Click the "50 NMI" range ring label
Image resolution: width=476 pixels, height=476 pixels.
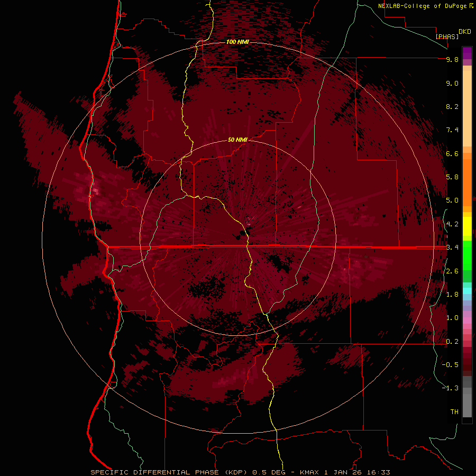pyautogui.click(x=237, y=140)
